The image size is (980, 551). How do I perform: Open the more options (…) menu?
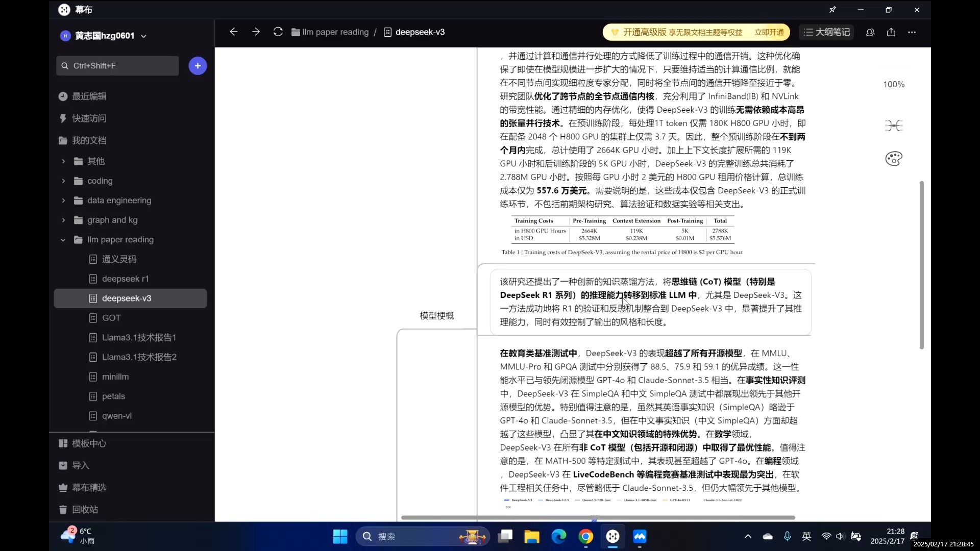point(913,32)
